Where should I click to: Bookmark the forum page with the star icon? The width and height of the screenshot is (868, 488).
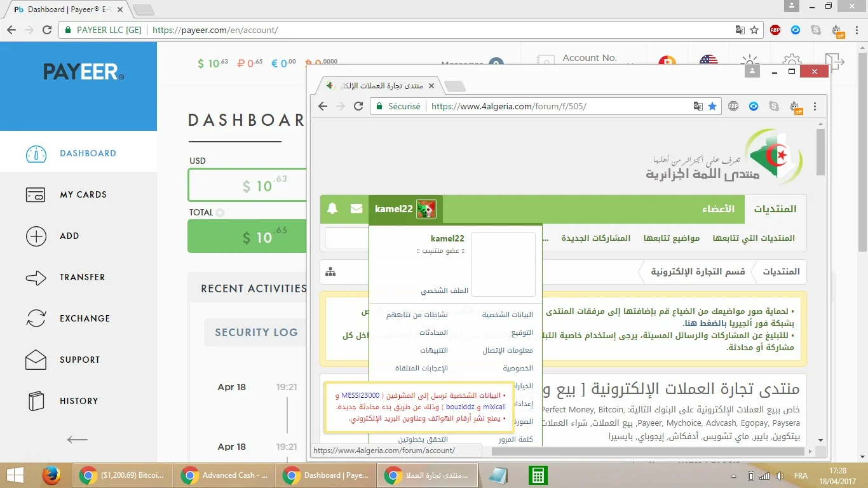pos(712,107)
